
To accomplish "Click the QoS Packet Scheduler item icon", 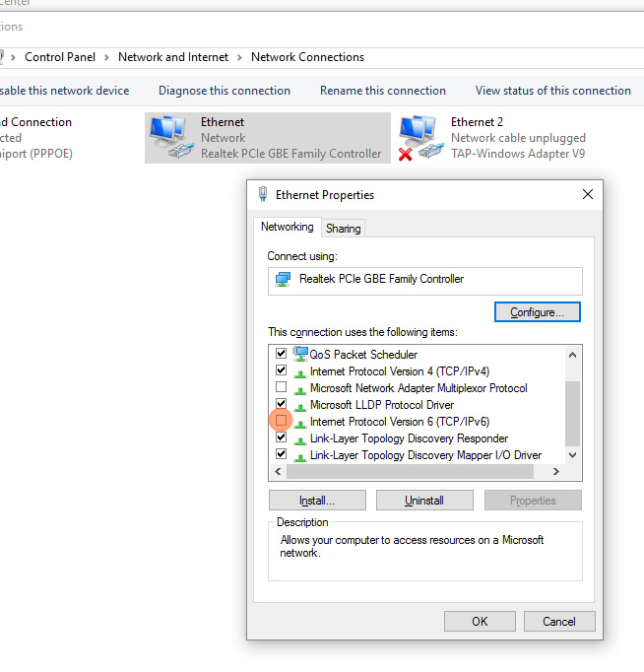I will 300,354.
